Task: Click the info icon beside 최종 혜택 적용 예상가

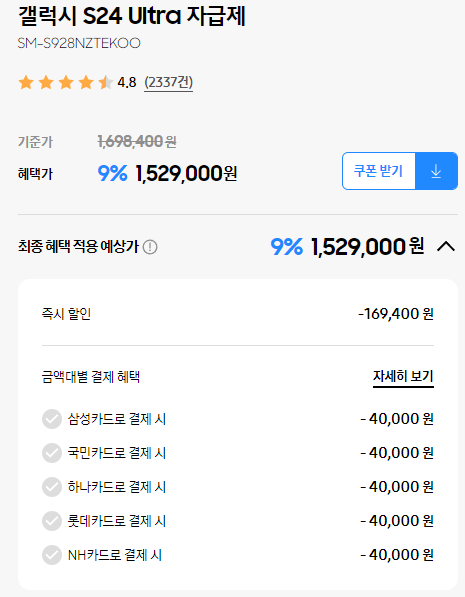Action: tap(150, 247)
